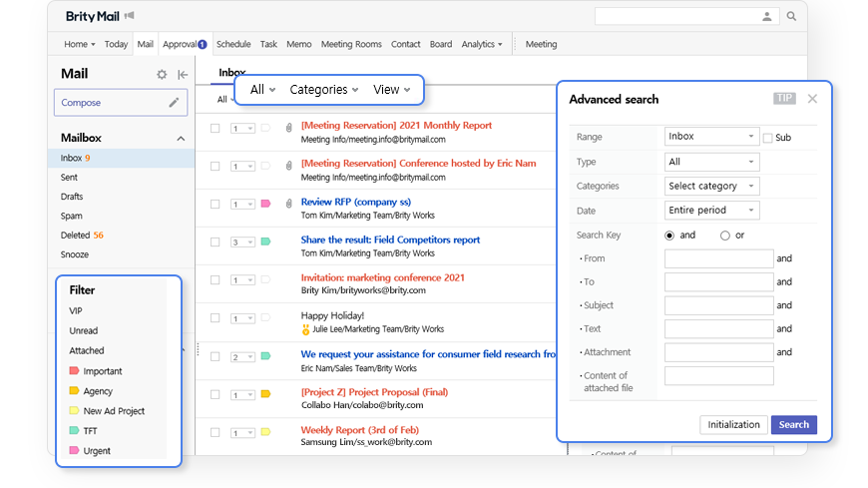Switch to the Today tab
This screenshot has height=488, width=868.
117,44
